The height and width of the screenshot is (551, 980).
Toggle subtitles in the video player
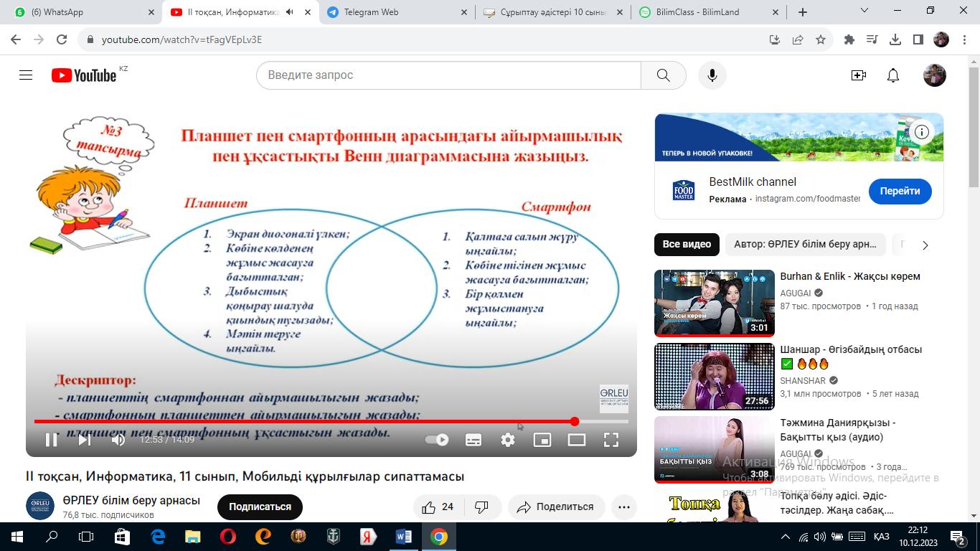473,440
